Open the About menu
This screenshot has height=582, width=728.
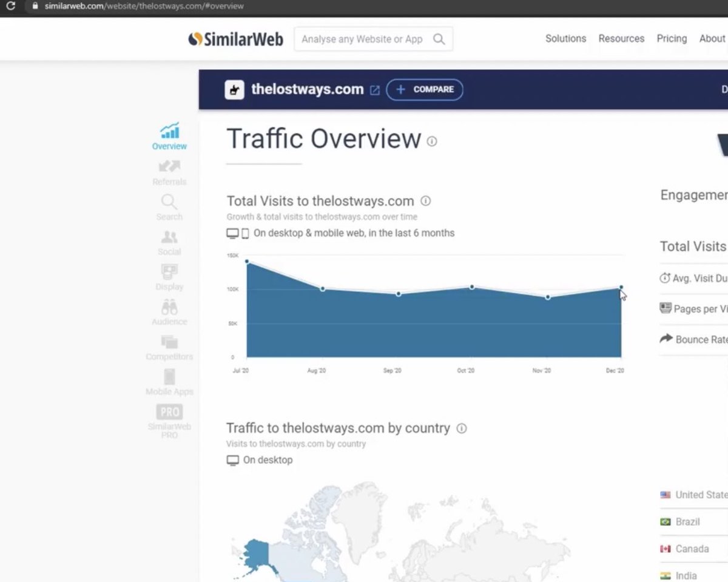click(x=712, y=38)
